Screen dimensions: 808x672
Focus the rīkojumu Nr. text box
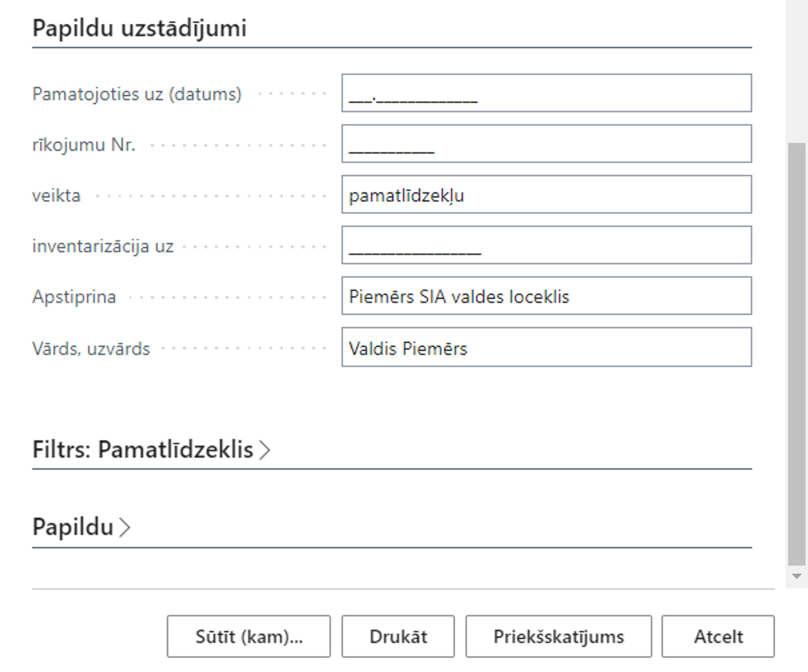tap(546, 144)
